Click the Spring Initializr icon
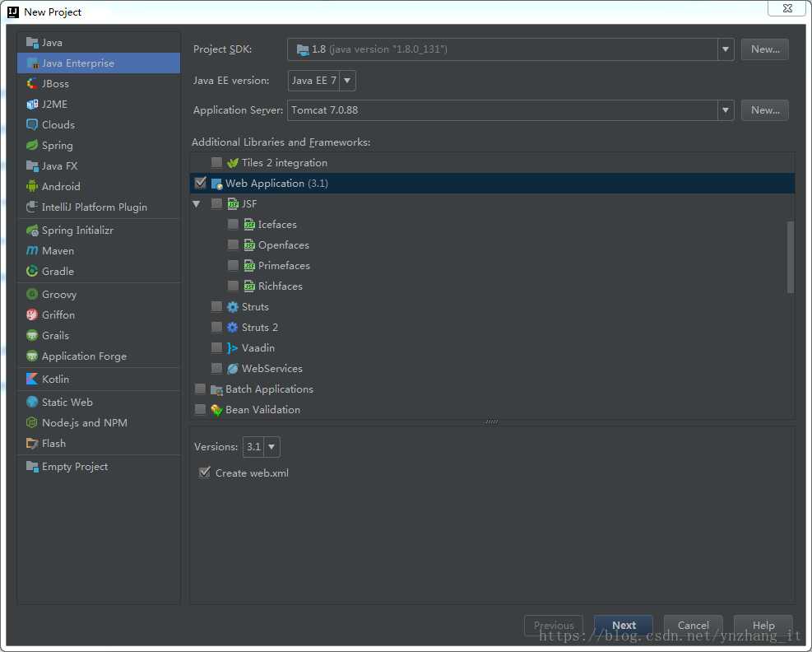Viewport: 812px width, 652px height. (x=32, y=231)
